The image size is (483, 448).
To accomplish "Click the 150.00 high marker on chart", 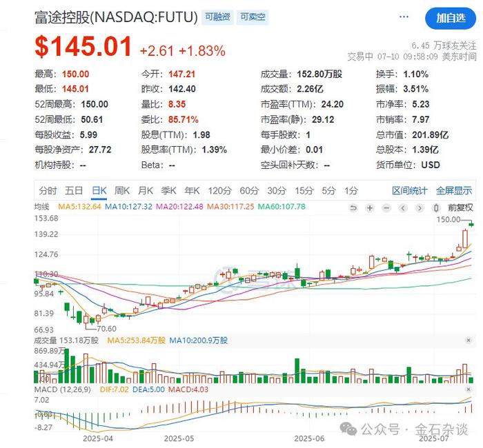I will coord(448,219).
